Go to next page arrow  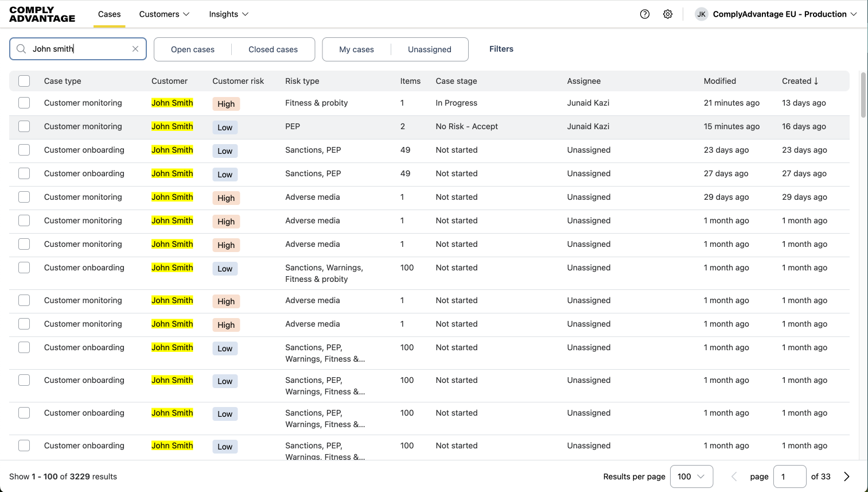847,476
